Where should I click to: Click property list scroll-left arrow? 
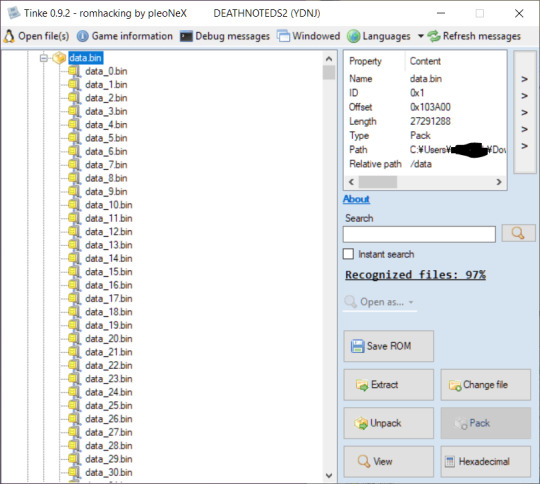pyautogui.click(x=351, y=182)
